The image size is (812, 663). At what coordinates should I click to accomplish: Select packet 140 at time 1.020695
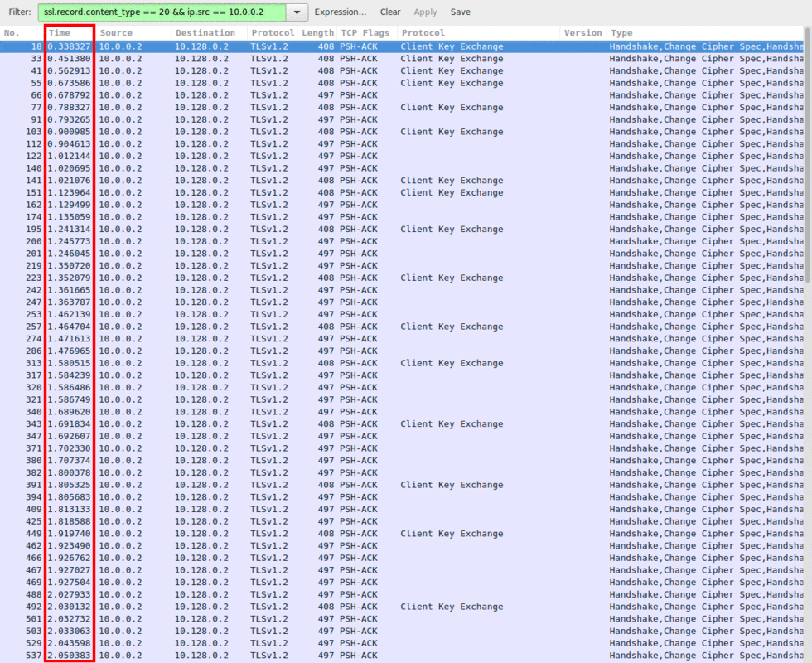402,168
